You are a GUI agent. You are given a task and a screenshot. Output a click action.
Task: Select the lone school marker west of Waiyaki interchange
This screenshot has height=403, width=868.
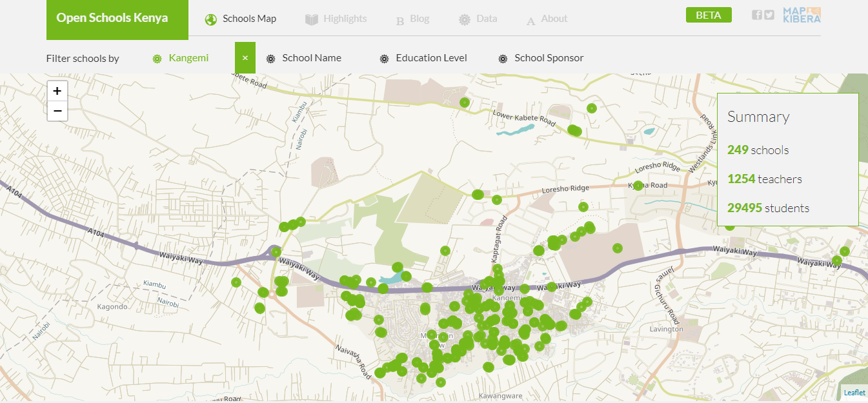click(x=236, y=282)
